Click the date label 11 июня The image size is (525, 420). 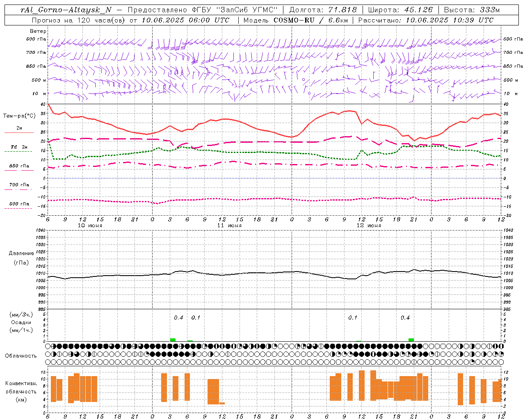point(229,226)
